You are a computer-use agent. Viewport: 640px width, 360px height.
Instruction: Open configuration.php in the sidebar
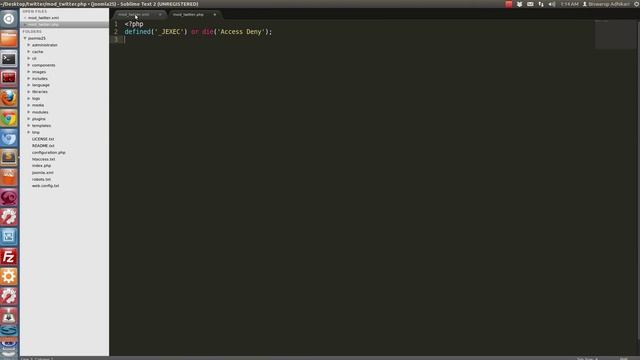tap(49, 152)
